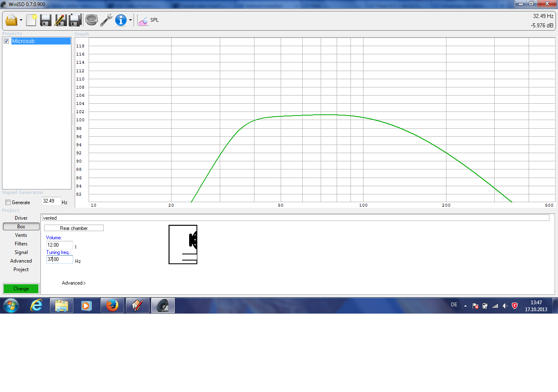Switch to the Advanced tab

pos(21,261)
